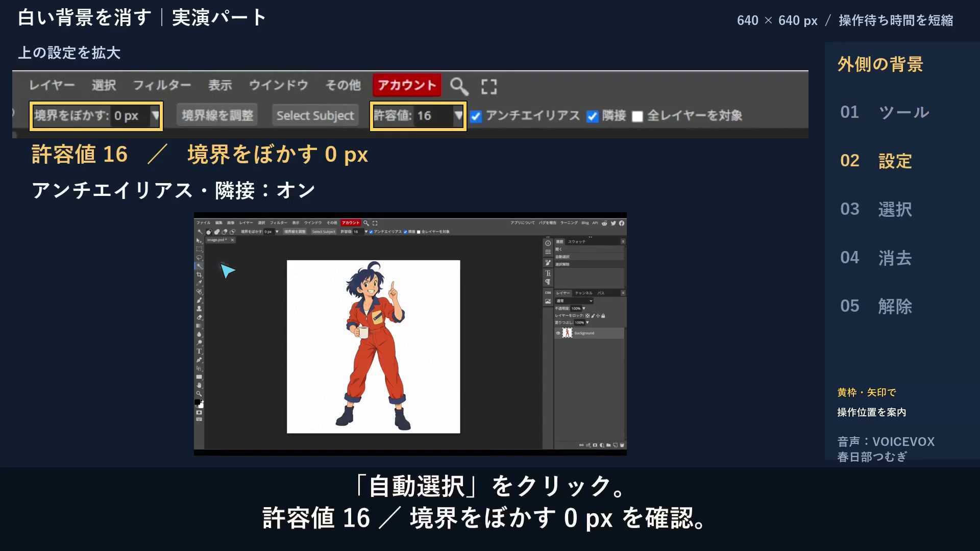Toggle 隣接 checkbox in enlarged bar
Image resolution: width=980 pixels, height=551 pixels.
592,116
